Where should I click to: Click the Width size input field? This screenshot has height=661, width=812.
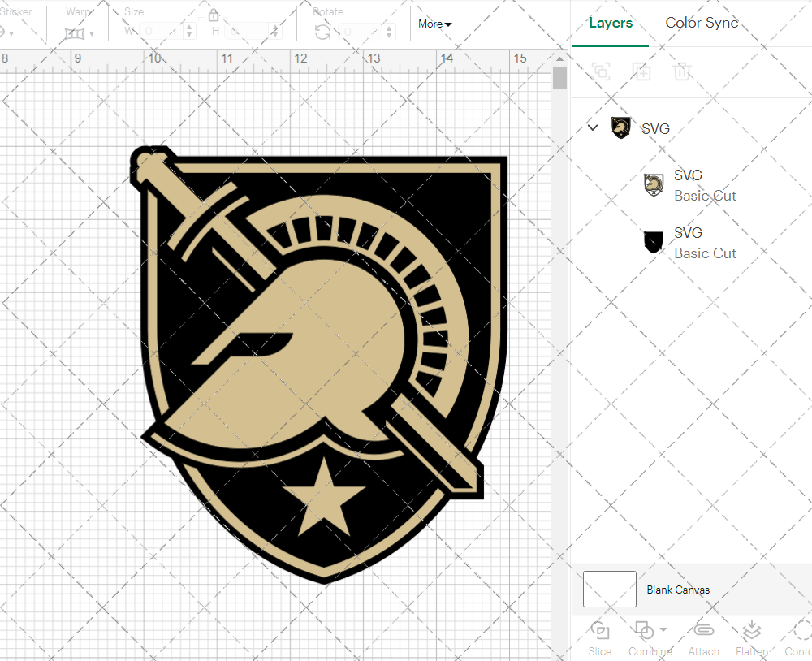point(161,32)
